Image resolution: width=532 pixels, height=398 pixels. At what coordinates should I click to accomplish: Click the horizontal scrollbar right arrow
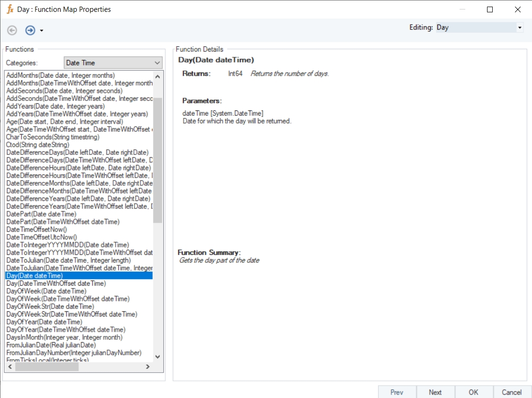pyautogui.click(x=148, y=367)
